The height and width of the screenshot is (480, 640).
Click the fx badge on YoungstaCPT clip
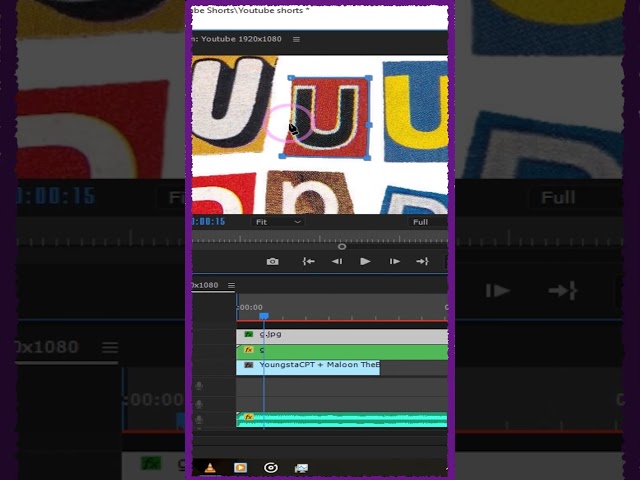point(249,365)
